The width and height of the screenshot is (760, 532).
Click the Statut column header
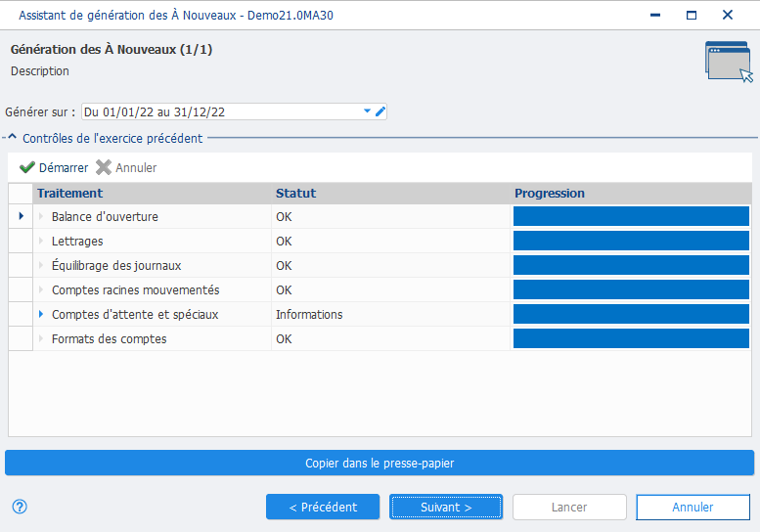[x=390, y=194]
